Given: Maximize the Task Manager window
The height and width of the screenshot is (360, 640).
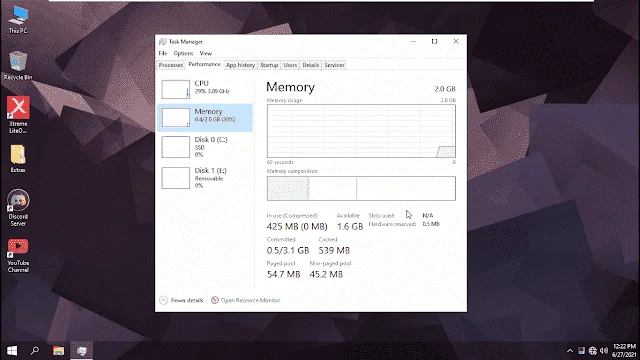Looking at the screenshot, I should click(434, 42).
